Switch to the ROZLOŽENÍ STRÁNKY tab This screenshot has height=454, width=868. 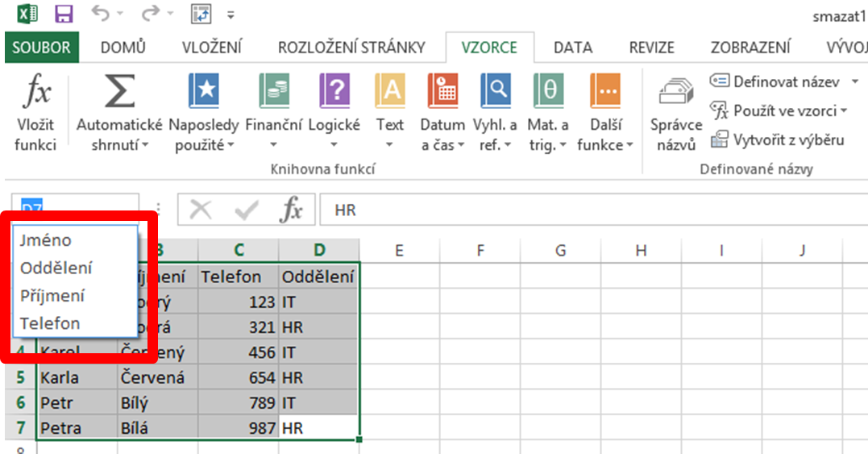351,48
